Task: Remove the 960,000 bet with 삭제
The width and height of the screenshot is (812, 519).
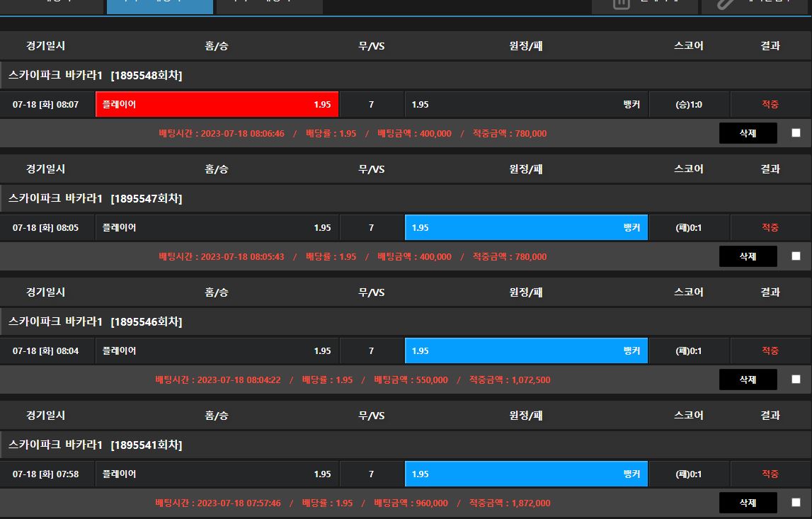Action: point(748,503)
